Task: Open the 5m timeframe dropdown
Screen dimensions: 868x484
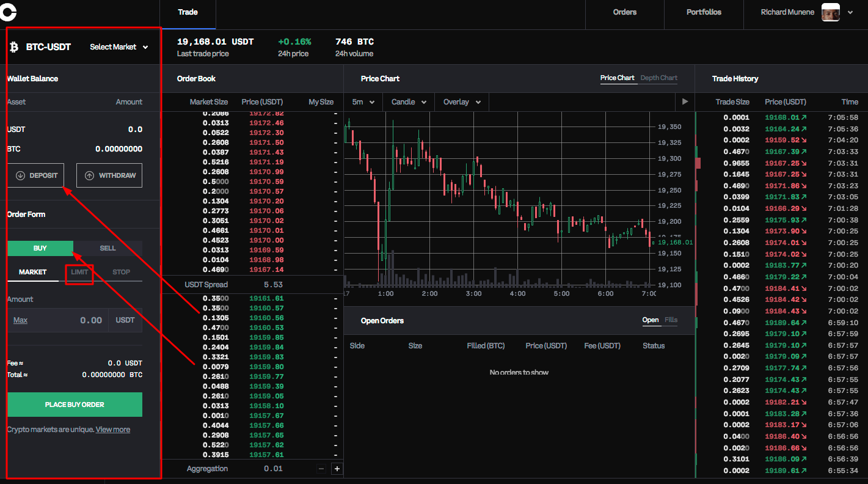Action: 363,102
